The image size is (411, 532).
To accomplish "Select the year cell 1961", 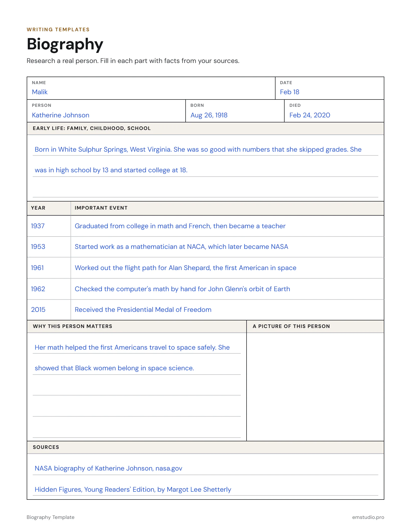I will coord(49,268).
